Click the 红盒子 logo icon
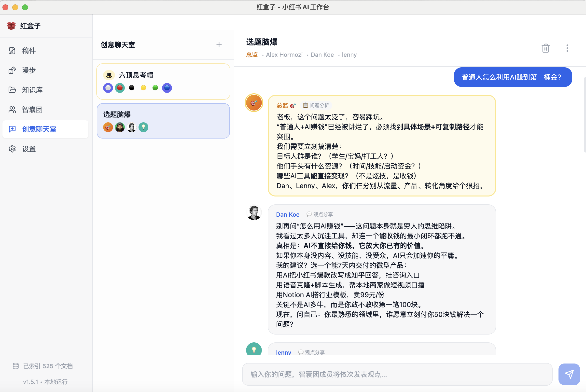The image size is (586, 392). pos(11,26)
